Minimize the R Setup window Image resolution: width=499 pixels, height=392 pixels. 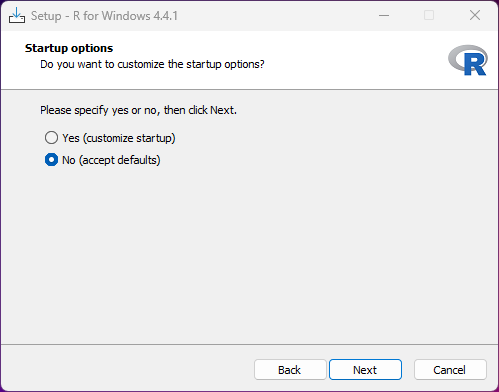click(x=384, y=15)
